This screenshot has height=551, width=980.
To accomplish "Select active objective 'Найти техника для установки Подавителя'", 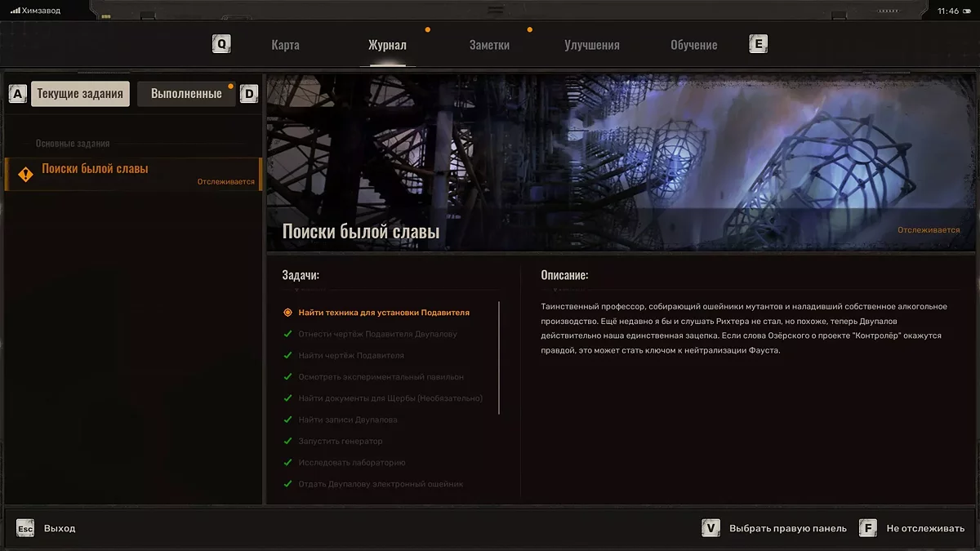I will (383, 313).
